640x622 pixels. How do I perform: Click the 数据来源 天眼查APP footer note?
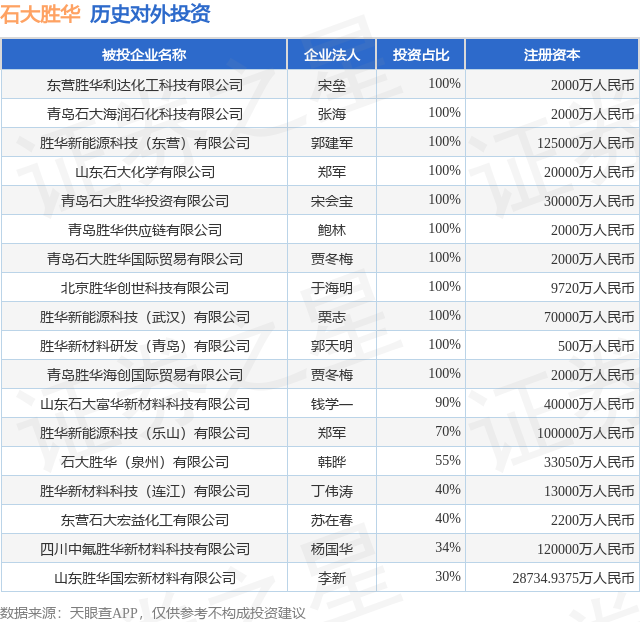click(152, 613)
